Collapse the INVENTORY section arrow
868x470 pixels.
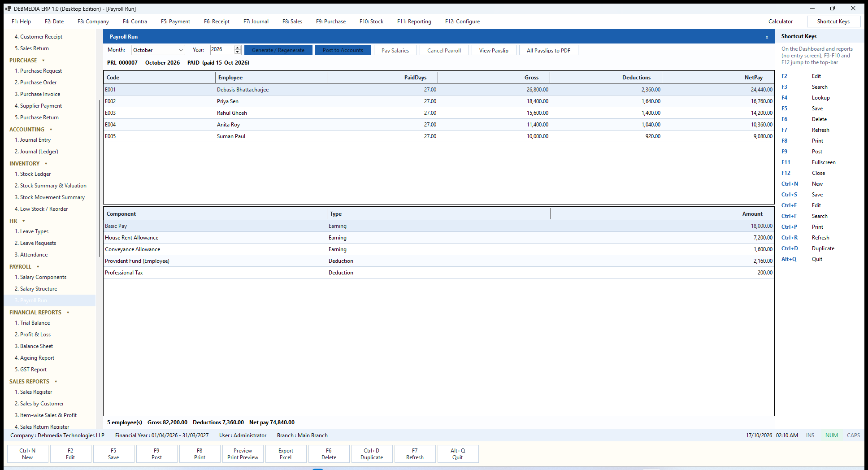click(46, 164)
